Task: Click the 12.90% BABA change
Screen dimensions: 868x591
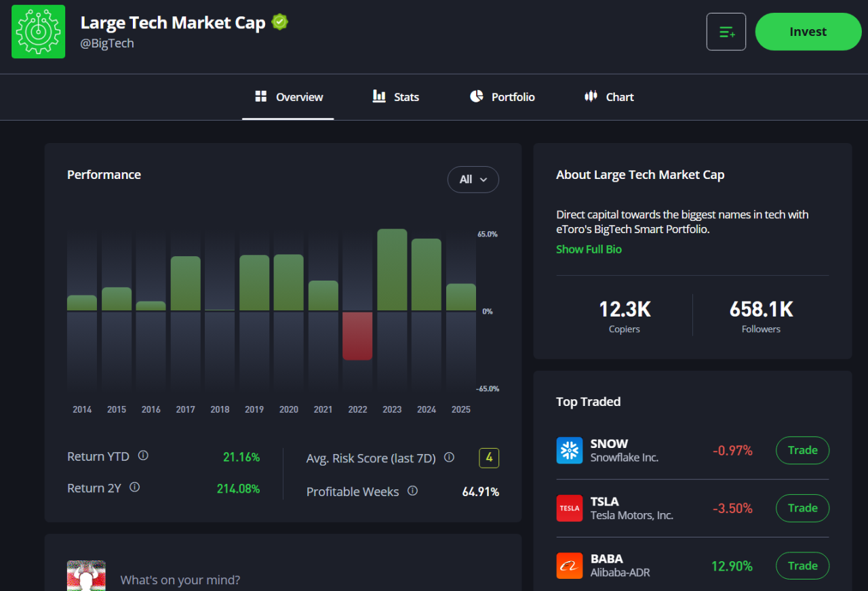Action: [x=732, y=566]
